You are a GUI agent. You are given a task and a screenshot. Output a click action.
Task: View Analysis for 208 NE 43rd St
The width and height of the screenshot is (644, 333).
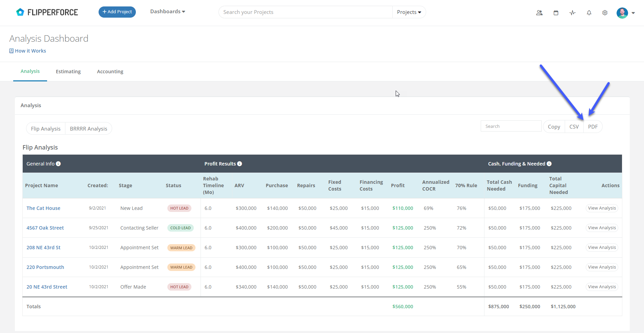point(602,248)
